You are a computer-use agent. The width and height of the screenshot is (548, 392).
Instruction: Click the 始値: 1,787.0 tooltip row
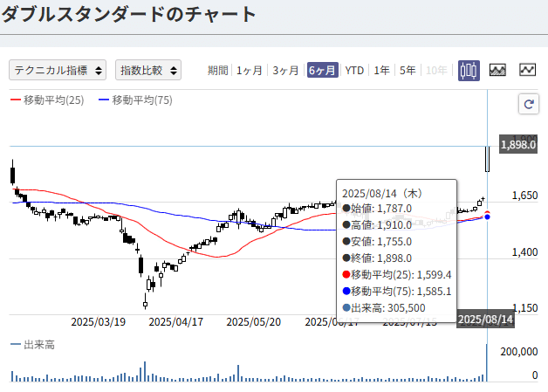377,209
